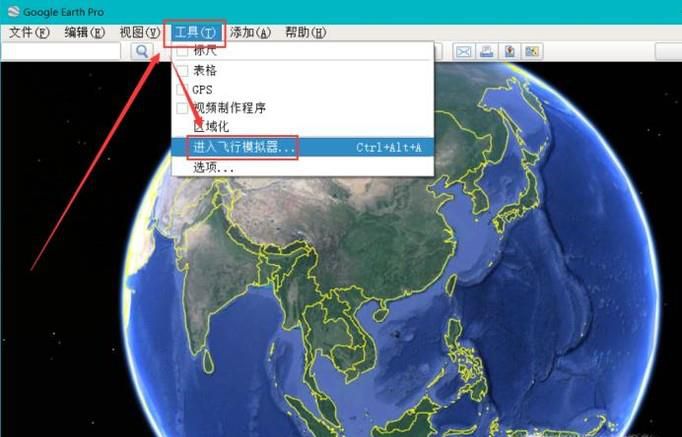The height and width of the screenshot is (437, 682).
Task: Choose 进入飞行模拟器... menu entry
Action: [303, 147]
